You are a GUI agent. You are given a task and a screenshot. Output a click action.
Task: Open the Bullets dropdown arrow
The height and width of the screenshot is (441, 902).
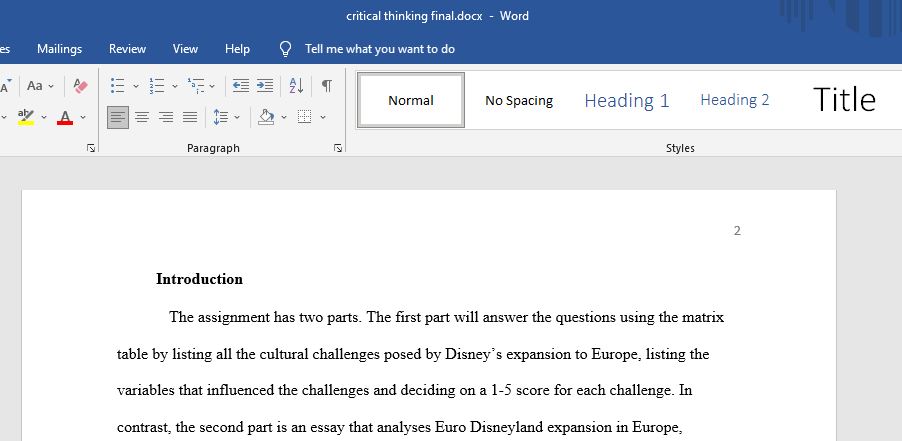136,86
